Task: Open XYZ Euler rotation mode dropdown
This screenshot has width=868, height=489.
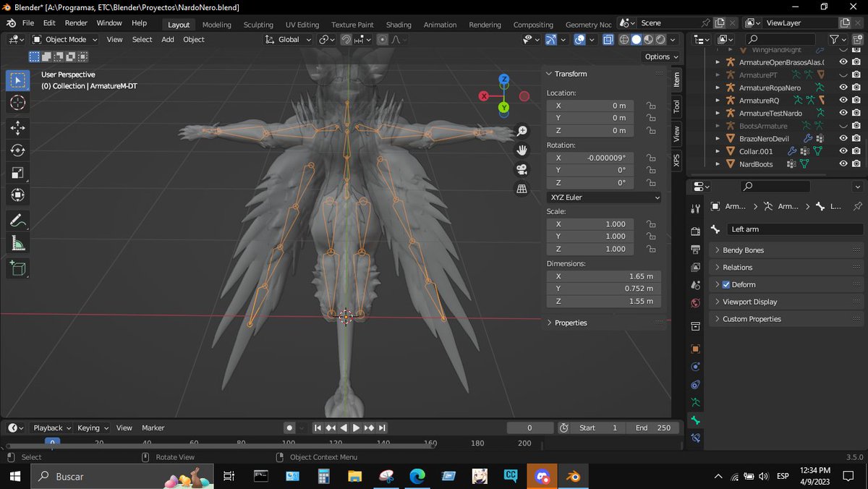Action: (x=604, y=197)
